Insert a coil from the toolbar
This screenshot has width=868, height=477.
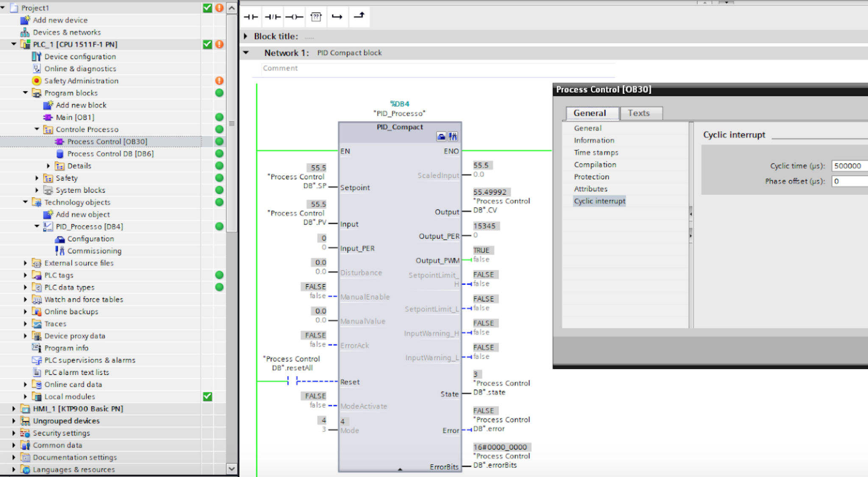point(295,17)
